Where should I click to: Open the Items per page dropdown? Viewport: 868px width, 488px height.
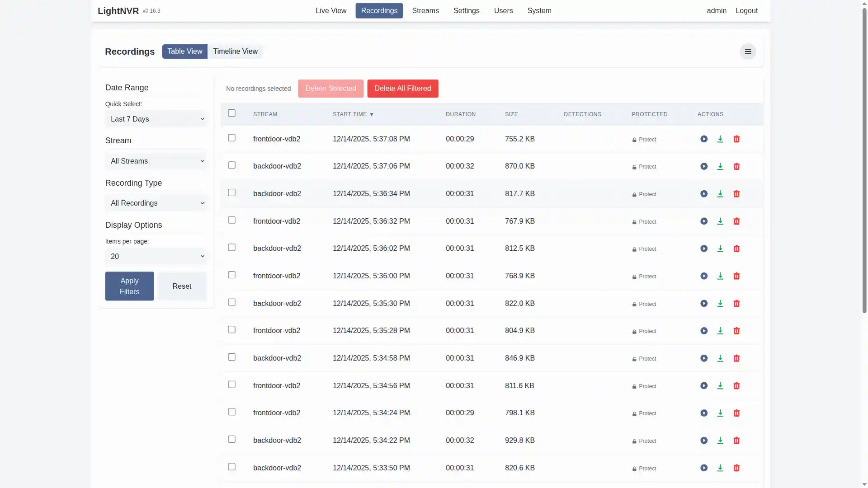156,257
